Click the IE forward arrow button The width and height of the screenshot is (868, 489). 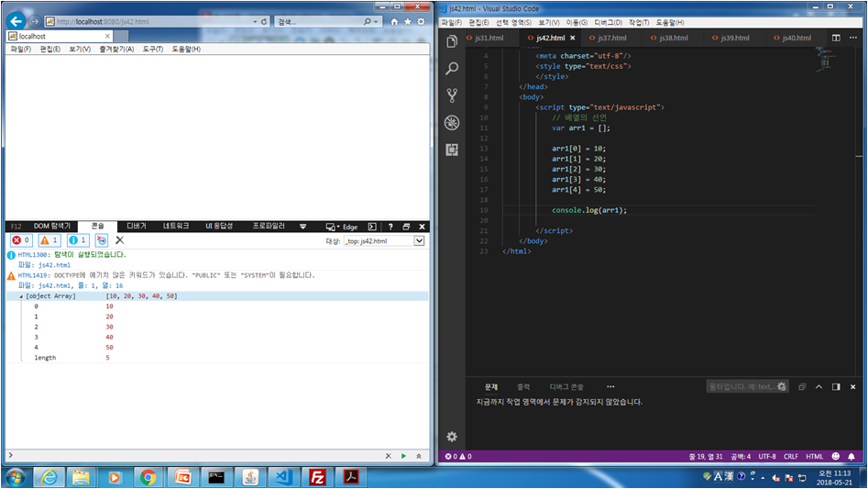35,21
